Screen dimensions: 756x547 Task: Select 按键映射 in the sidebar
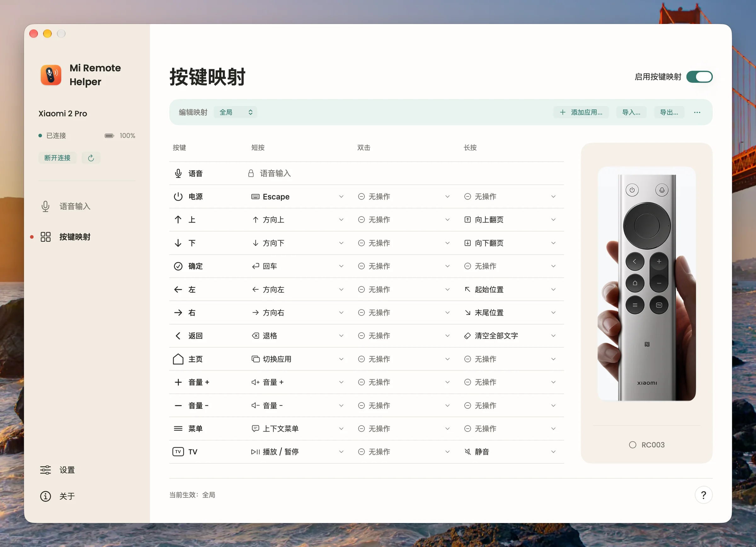pos(75,237)
